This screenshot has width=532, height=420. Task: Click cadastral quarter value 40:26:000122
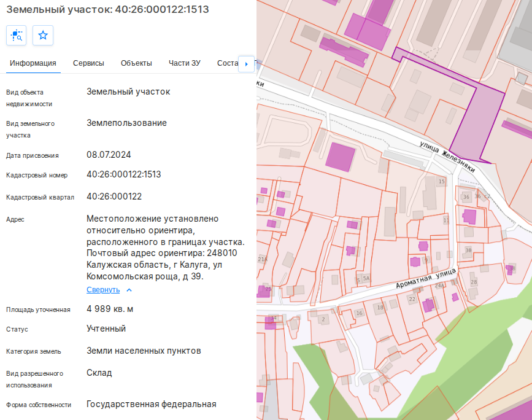(114, 196)
